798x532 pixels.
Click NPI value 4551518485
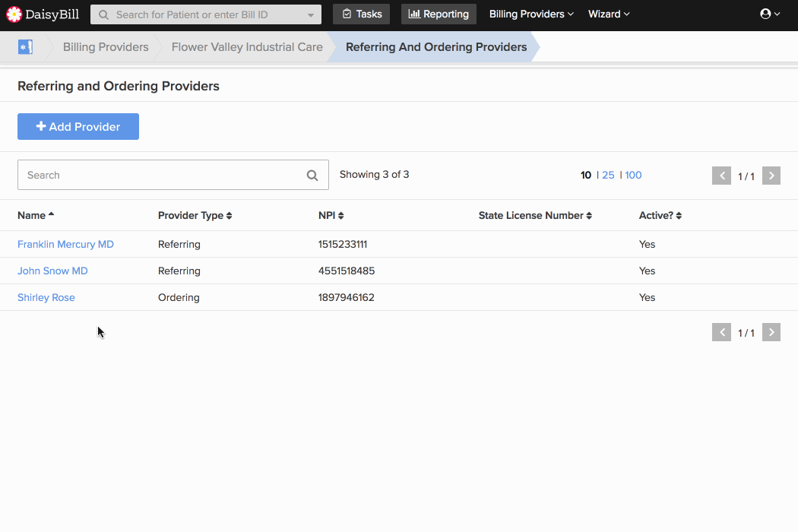pyautogui.click(x=347, y=271)
